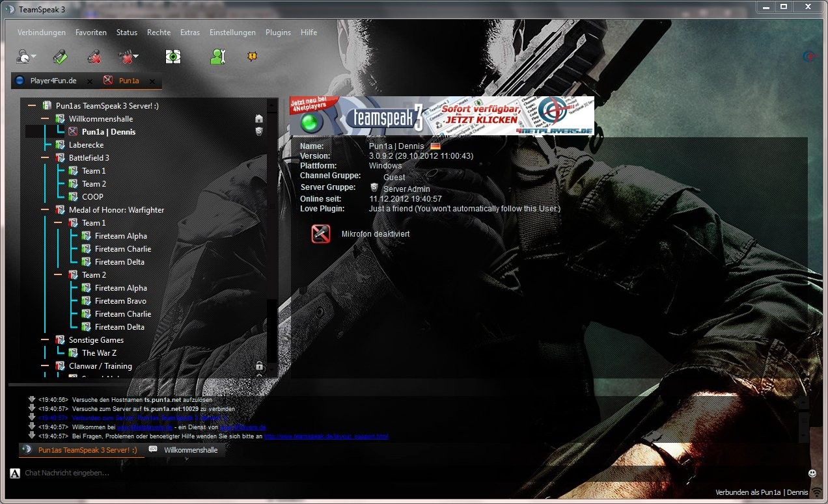Open the teamspeak.de support link

point(325,436)
